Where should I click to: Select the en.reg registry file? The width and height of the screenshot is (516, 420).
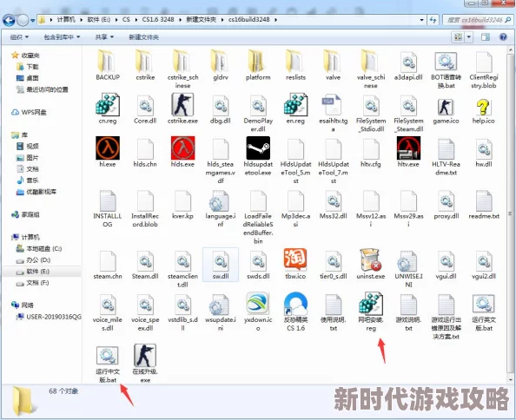(x=295, y=108)
